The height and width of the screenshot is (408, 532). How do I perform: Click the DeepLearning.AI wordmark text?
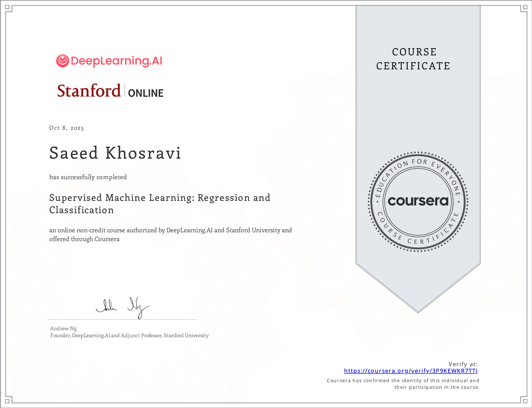tap(116, 61)
